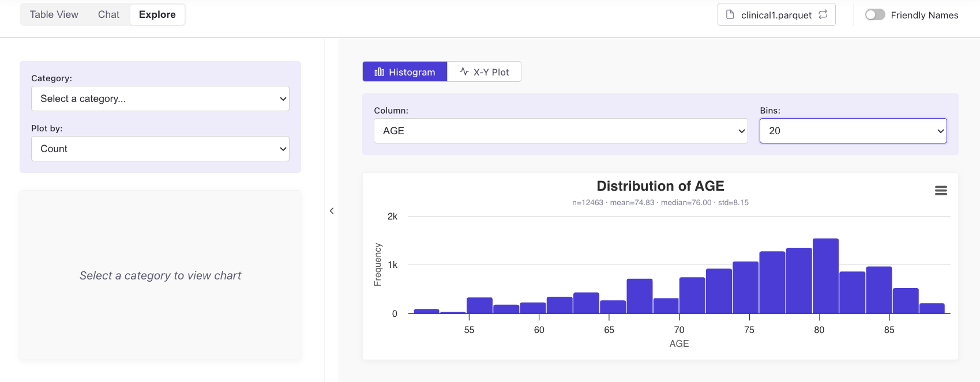This screenshot has height=382, width=980.
Task: Click the file icon before clinical1.parquet
Action: [x=730, y=14]
